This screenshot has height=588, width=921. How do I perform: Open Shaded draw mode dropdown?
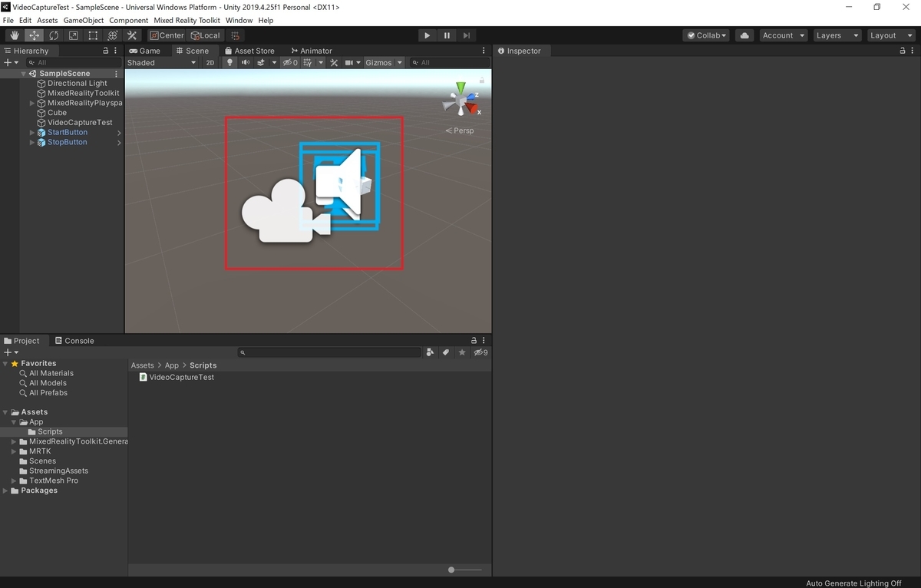pyautogui.click(x=161, y=63)
